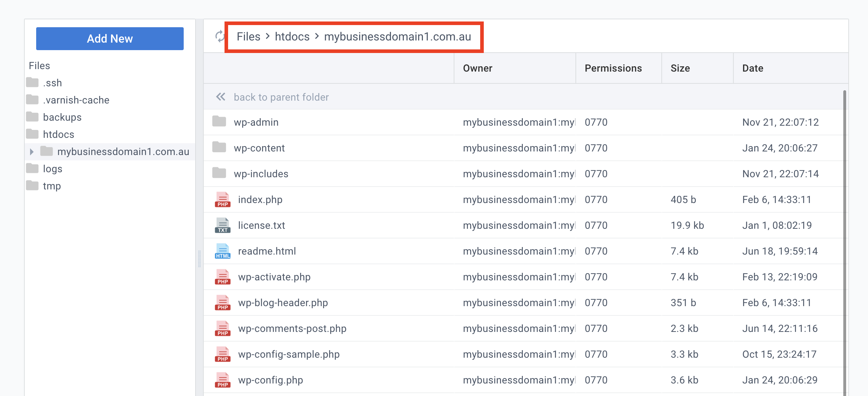
Task: Open the backups folder in sidebar
Action: tap(62, 117)
